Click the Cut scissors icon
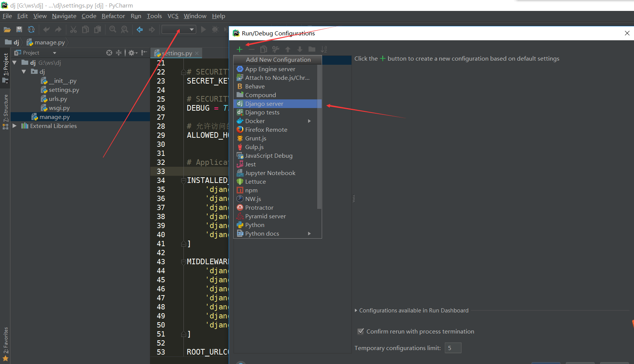This screenshot has height=364, width=634. click(x=73, y=29)
